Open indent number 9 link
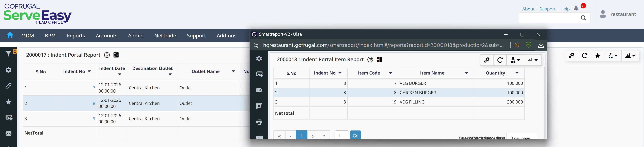The height and width of the screenshot is (147, 644). click(94, 119)
